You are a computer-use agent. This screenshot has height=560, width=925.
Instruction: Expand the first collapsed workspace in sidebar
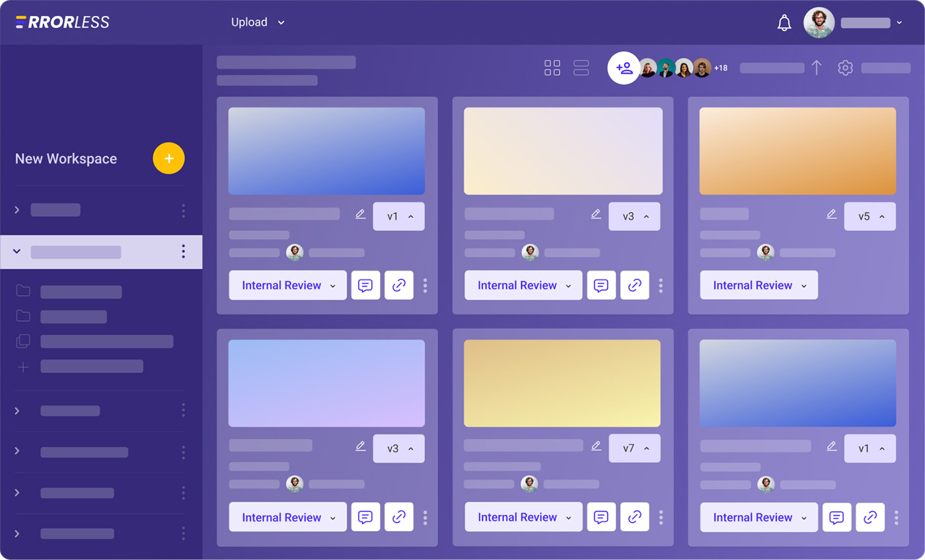(17, 210)
